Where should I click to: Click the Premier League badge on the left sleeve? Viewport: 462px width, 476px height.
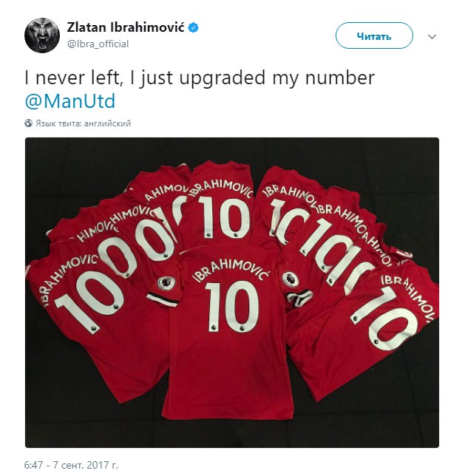[165, 282]
